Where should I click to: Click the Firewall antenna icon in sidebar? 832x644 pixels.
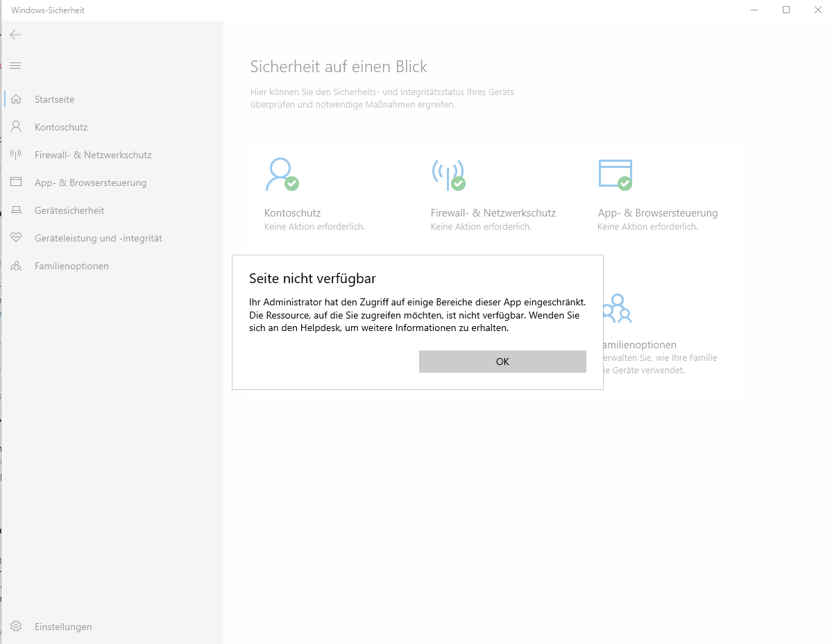[x=16, y=155]
